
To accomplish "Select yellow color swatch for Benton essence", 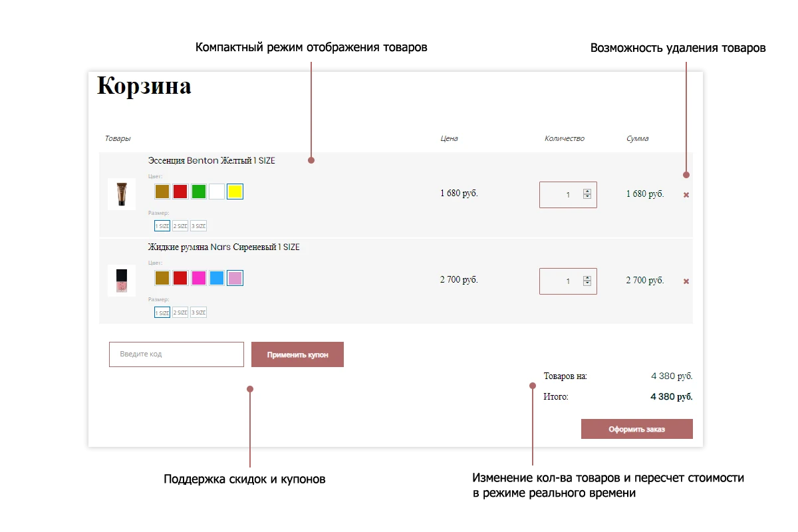I will click(x=235, y=192).
